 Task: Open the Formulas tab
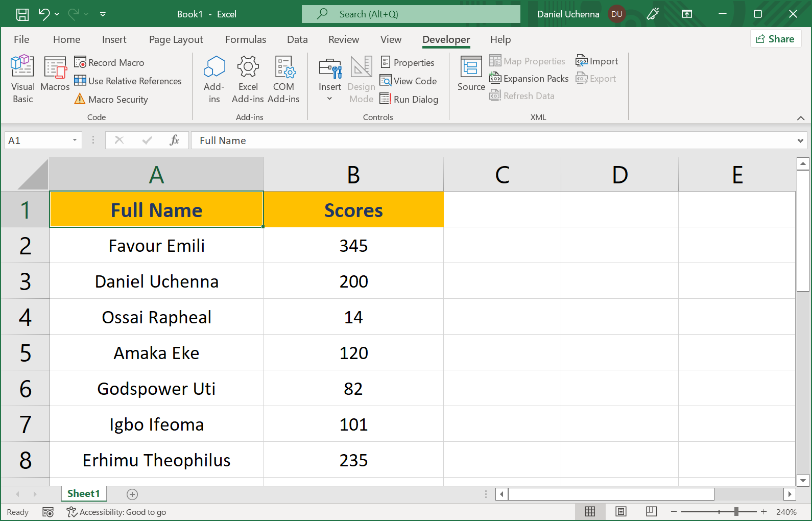[x=246, y=39]
